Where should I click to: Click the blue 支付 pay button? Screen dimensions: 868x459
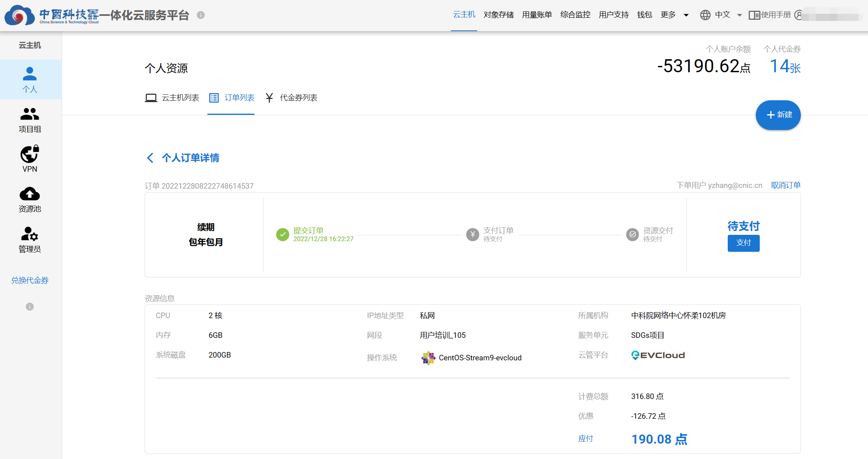coord(744,243)
